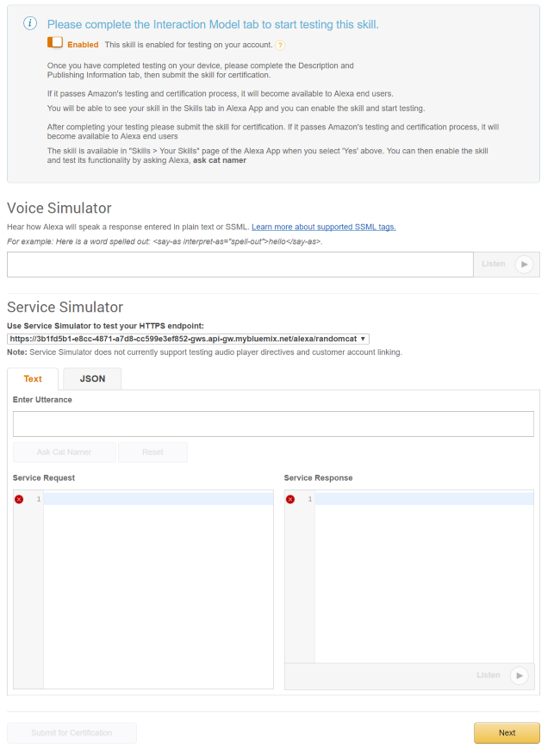Click inside the Service Request editor line 1
Viewport: 560px width, 748px height.
coord(159,500)
